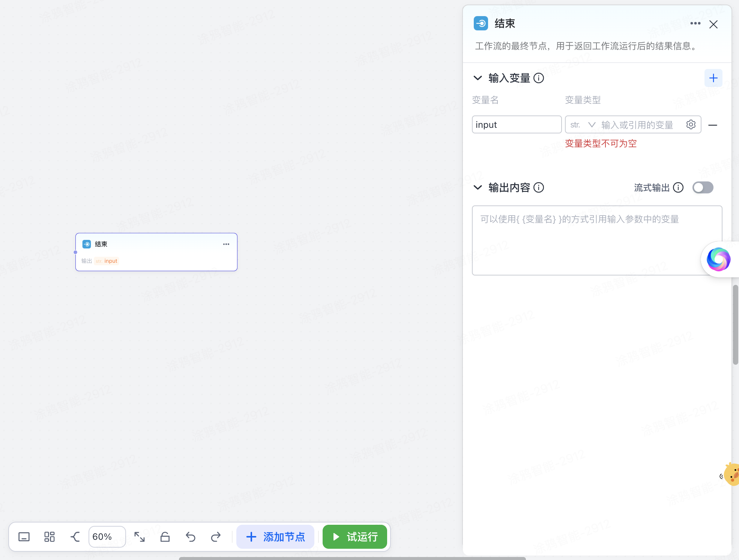Screen dimensions: 739x560
Task: Click the 变量名 column header label
Action: point(485,100)
